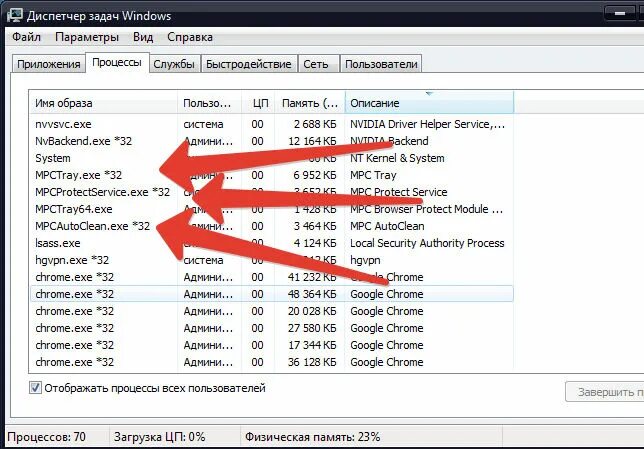
Task: Open the Вид menu
Action: (143, 37)
